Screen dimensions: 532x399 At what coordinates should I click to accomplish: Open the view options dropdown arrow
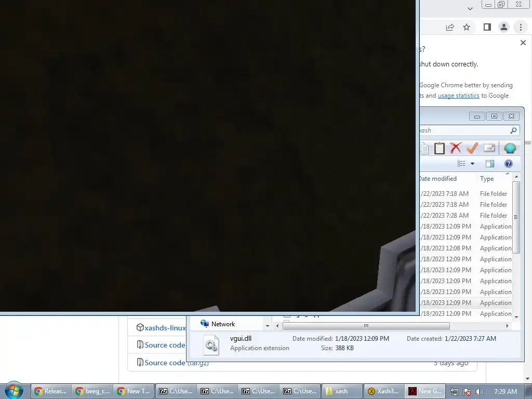[x=472, y=164]
